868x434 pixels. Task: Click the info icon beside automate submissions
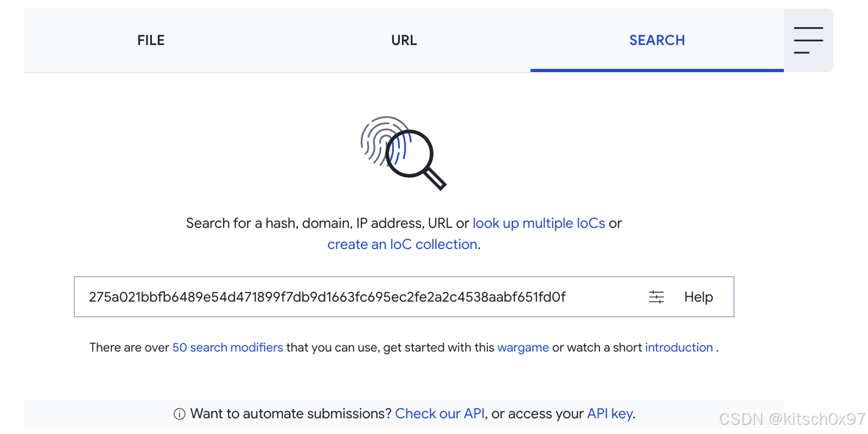tap(178, 414)
